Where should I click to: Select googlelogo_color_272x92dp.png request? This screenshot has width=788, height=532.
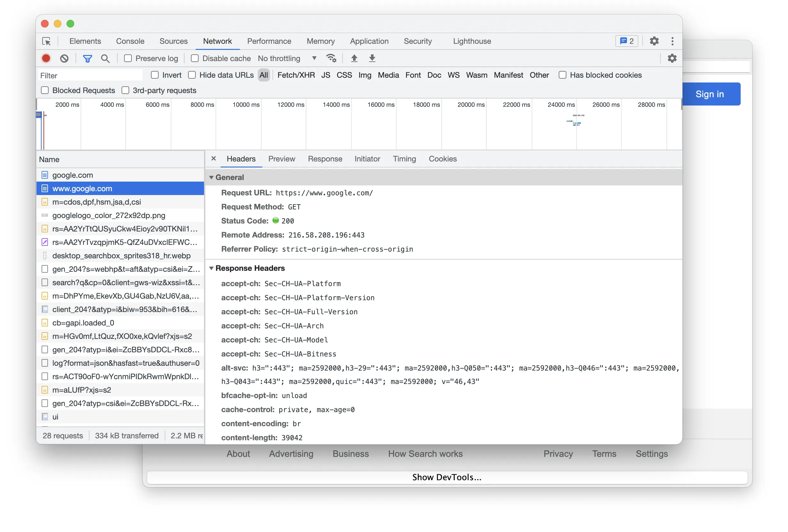(120, 215)
